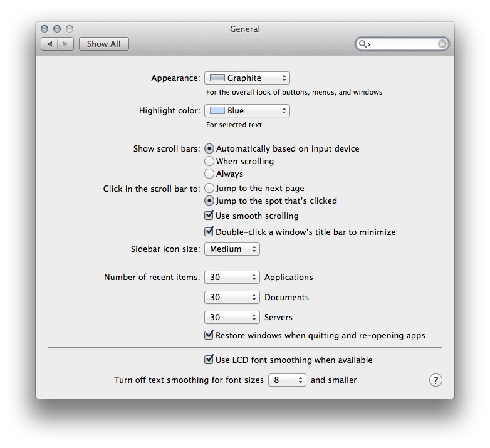Screen dimensions: 490x448
Task: Click 'Turn off text smoothing for font sizes' label
Action: [189, 380]
